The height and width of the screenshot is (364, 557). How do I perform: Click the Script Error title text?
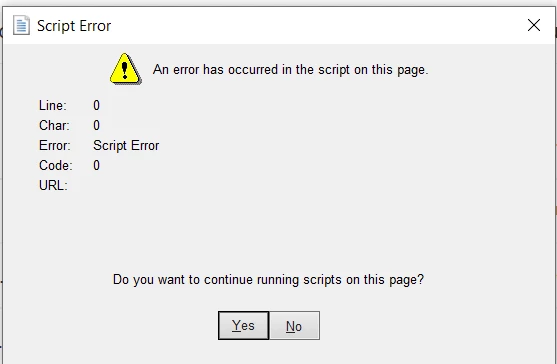(x=74, y=26)
